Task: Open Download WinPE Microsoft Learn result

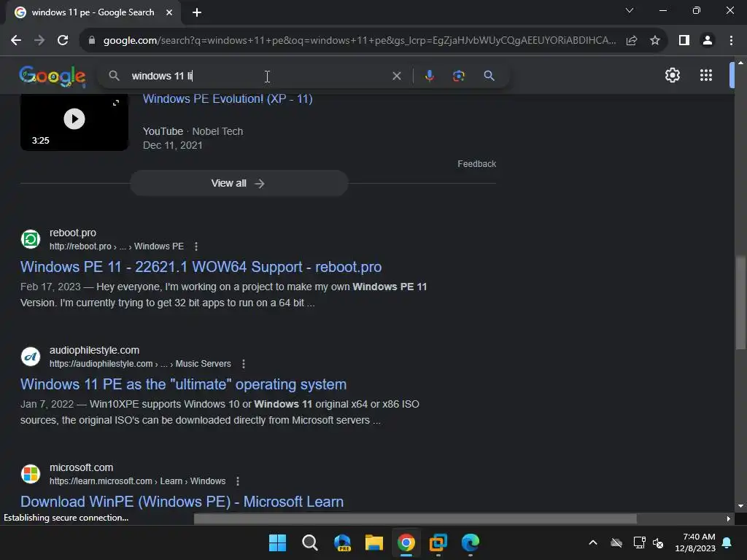Action: click(182, 502)
